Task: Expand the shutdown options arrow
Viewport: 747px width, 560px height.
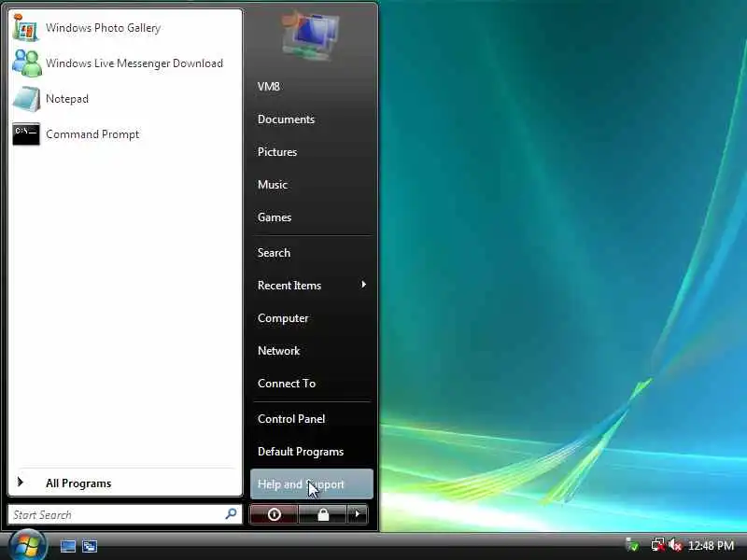Action: click(358, 514)
